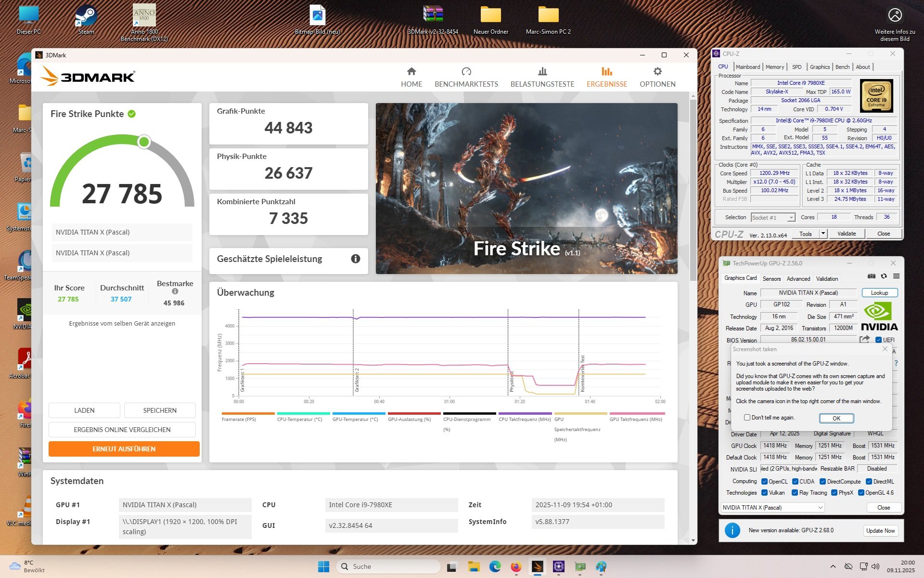
Task: Check the Don't tell me again box
Action: pyautogui.click(x=747, y=418)
